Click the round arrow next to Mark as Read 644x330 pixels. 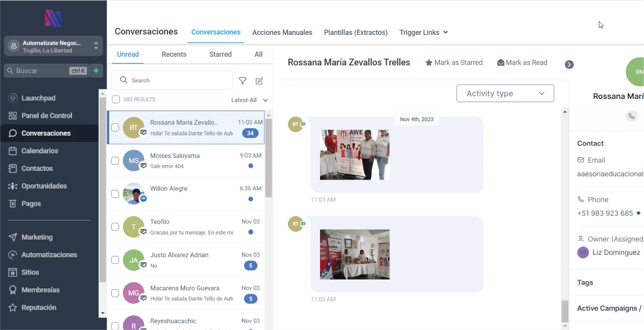(569, 64)
